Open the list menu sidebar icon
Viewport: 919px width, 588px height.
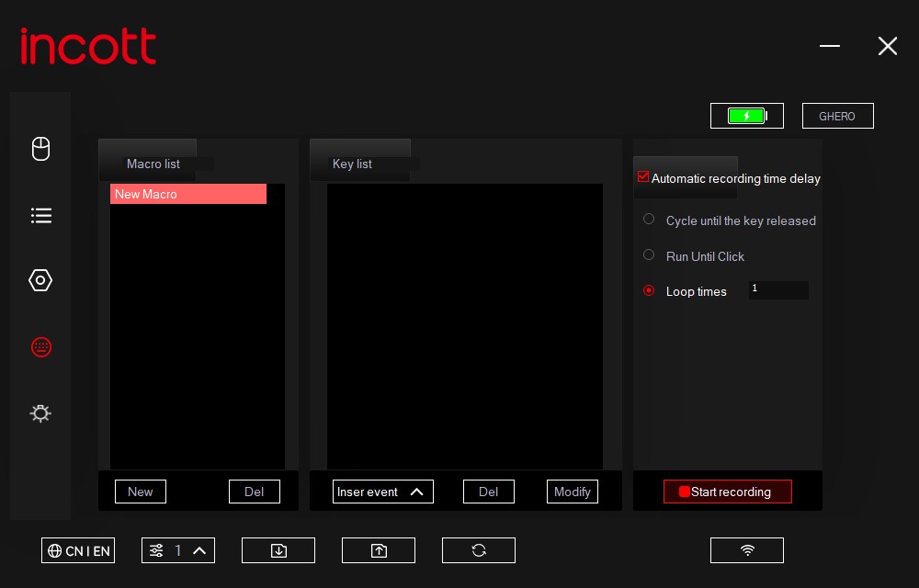coord(40,215)
